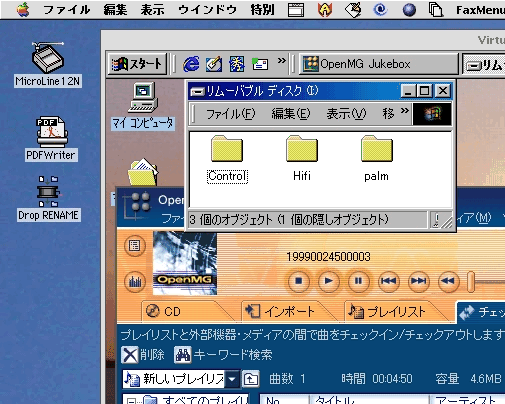
Task: Open the FaxMenu menu
Action: (x=480, y=10)
